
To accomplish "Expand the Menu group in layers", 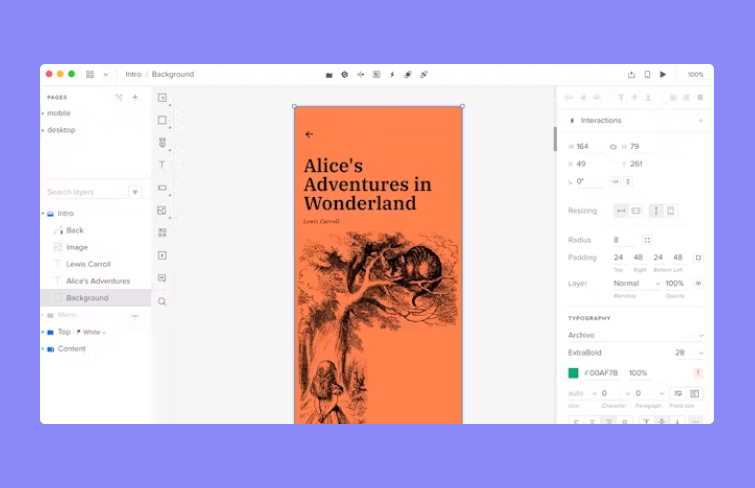I will (43, 315).
